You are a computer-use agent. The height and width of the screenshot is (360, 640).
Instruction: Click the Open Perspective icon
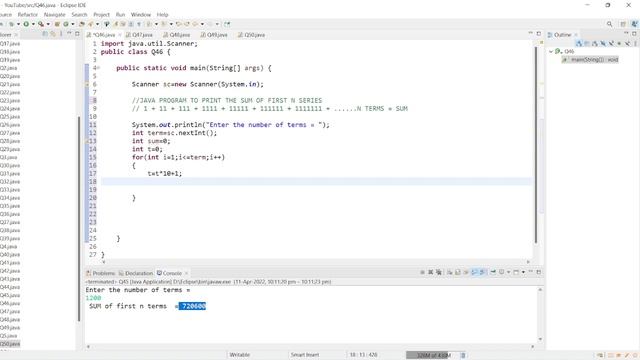point(623,24)
